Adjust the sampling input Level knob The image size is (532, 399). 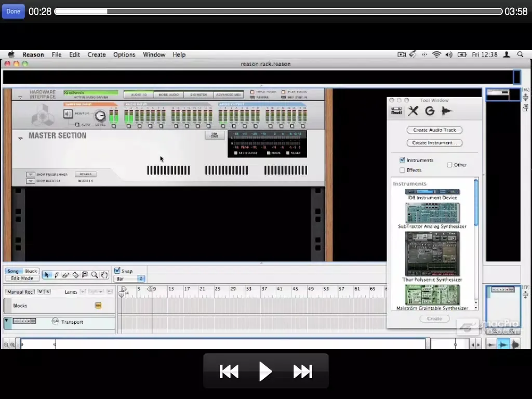[x=100, y=116]
